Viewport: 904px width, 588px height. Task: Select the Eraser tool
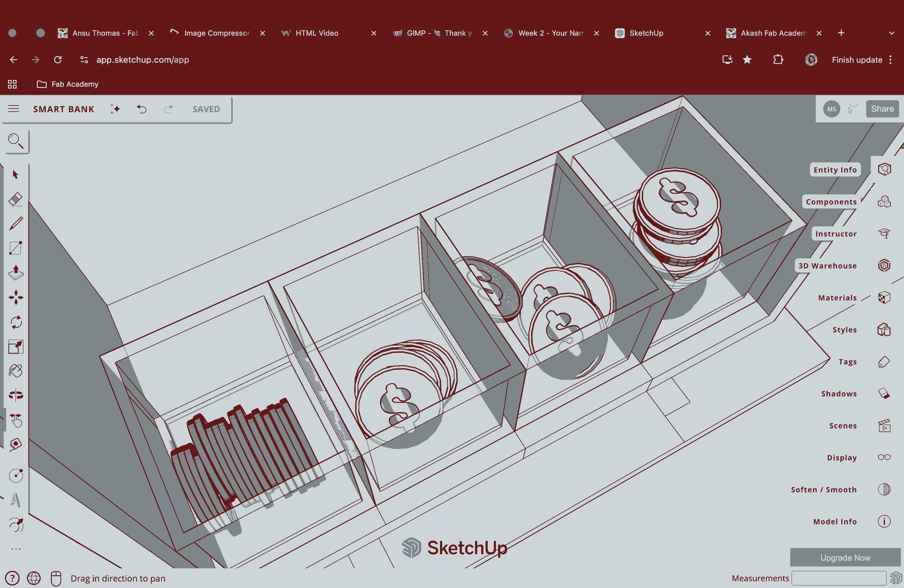pyautogui.click(x=16, y=199)
